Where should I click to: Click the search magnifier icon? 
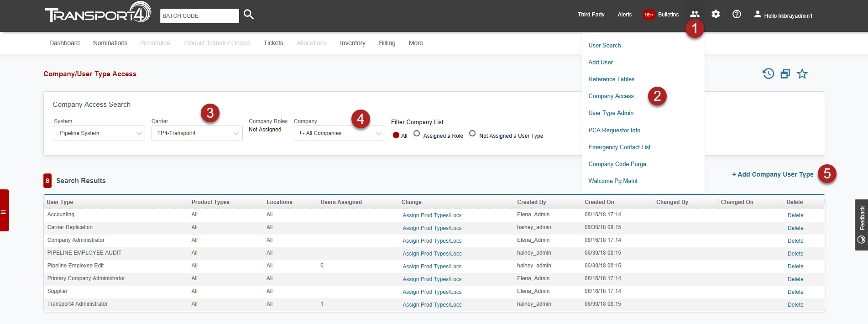(248, 15)
